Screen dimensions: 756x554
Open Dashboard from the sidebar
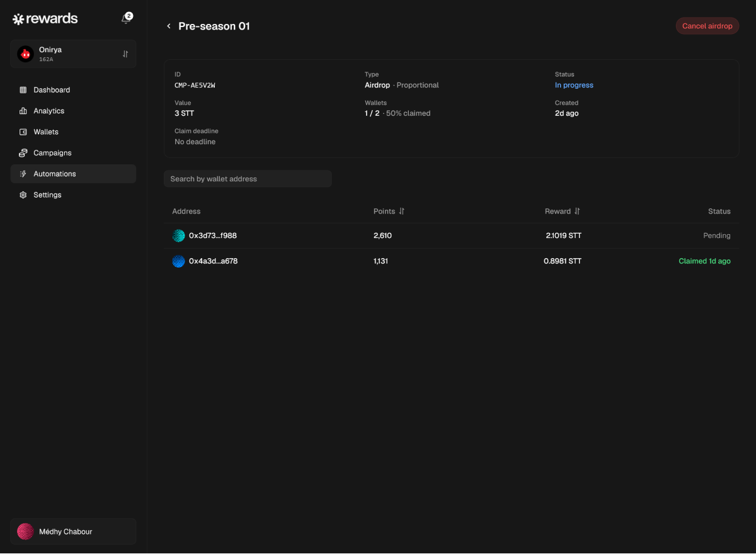(73, 90)
